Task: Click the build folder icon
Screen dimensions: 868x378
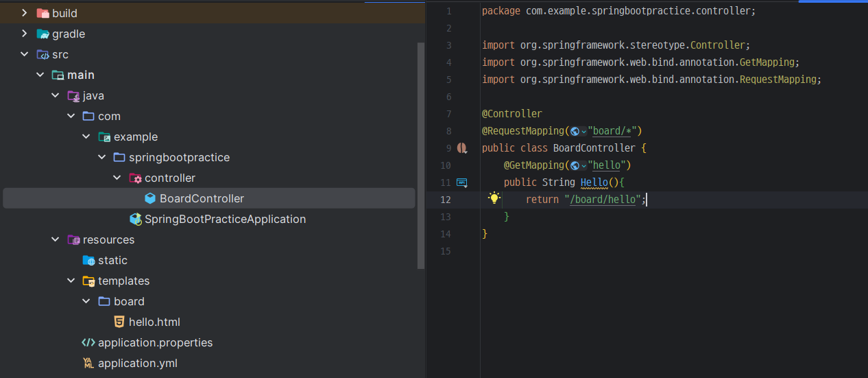Action: pyautogui.click(x=43, y=13)
